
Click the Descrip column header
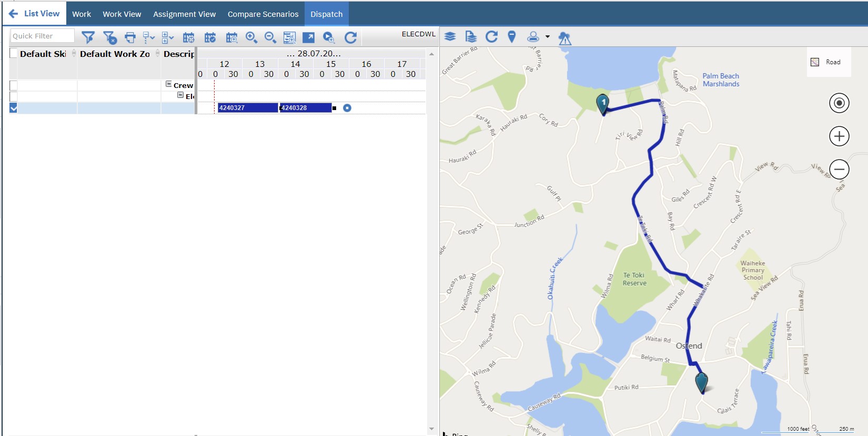(x=179, y=54)
